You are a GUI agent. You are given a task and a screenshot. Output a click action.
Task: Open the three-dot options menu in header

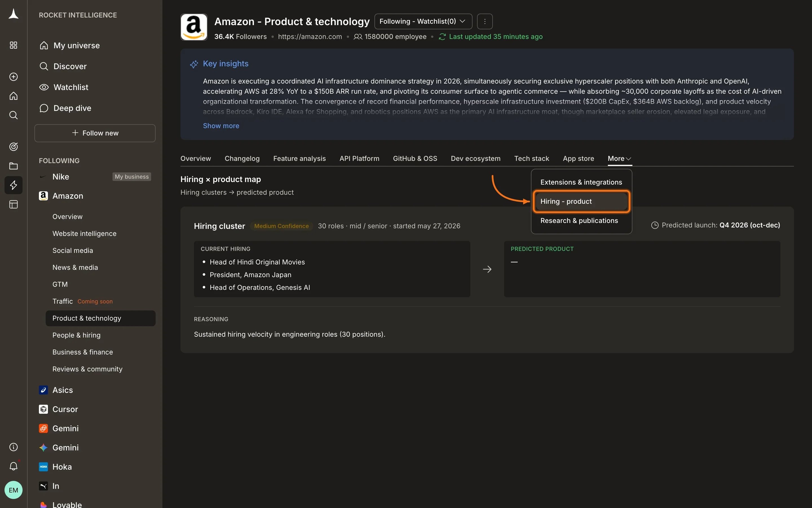[x=485, y=21]
